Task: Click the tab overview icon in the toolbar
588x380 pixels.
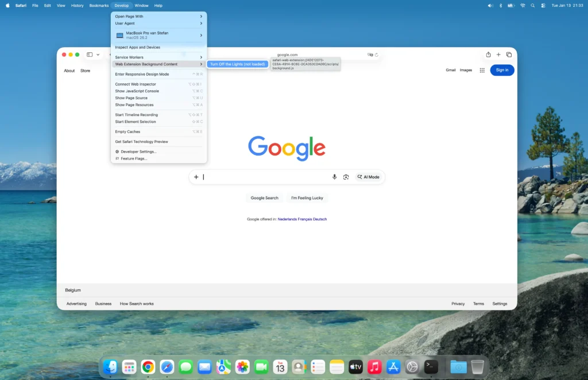Action: [509, 55]
